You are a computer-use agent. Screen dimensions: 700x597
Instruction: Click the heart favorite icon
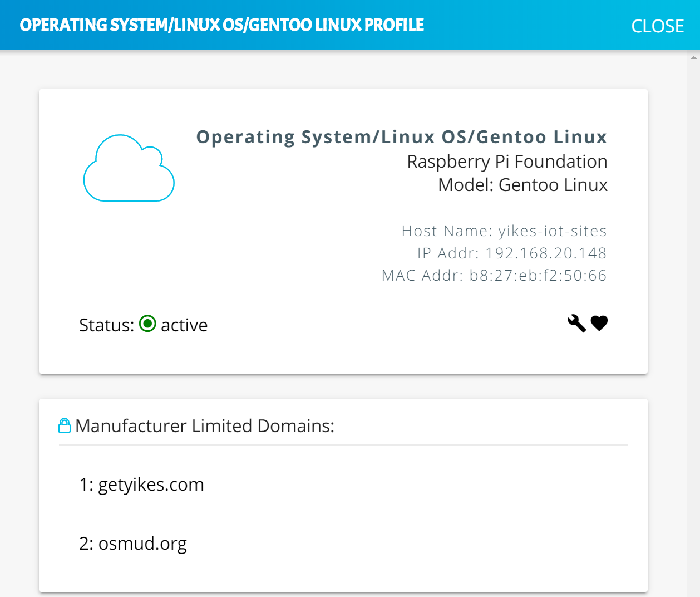599,323
